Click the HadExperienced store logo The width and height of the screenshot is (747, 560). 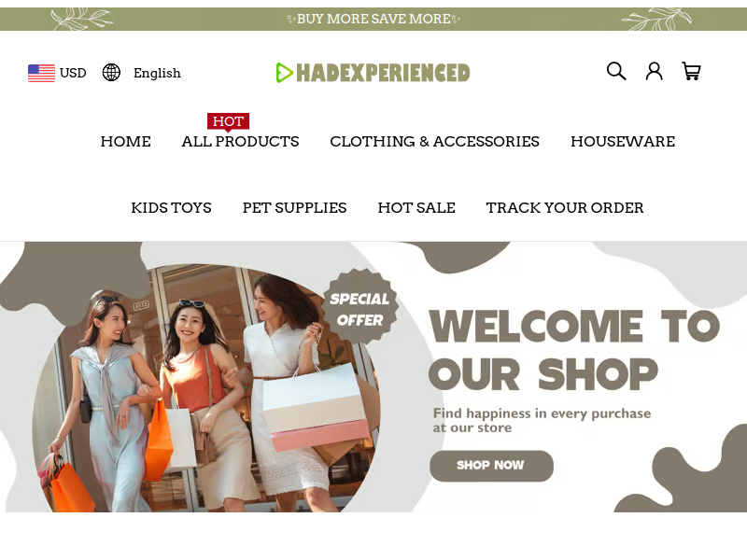pyautogui.click(x=373, y=73)
